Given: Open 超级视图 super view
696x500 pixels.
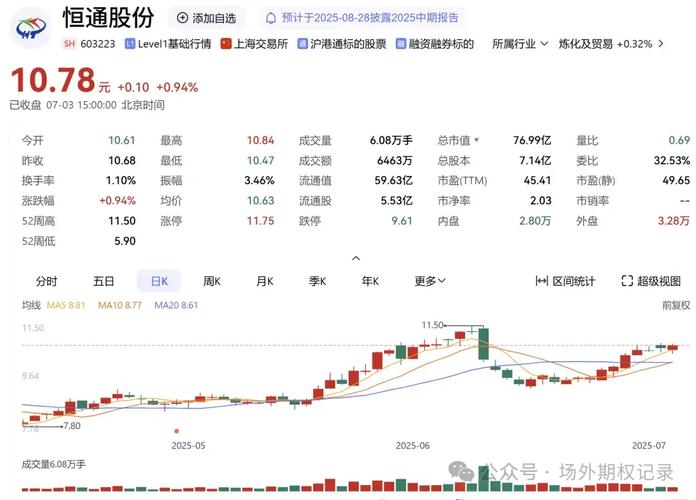Looking at the screenshot, I should [x=651, y=281].
